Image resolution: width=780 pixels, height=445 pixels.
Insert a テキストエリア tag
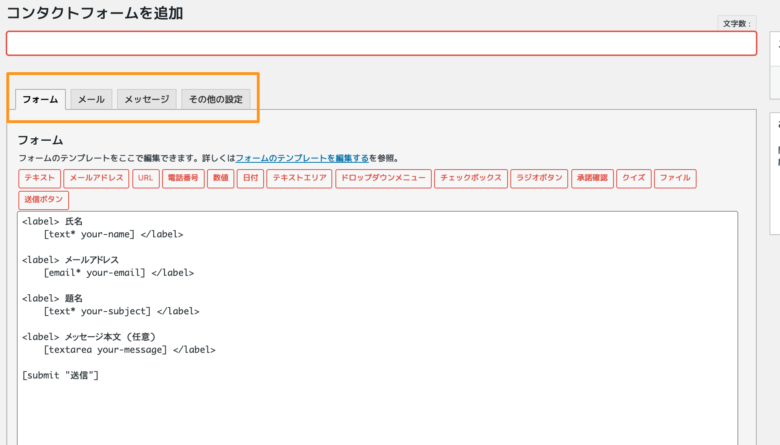point(299,178)
